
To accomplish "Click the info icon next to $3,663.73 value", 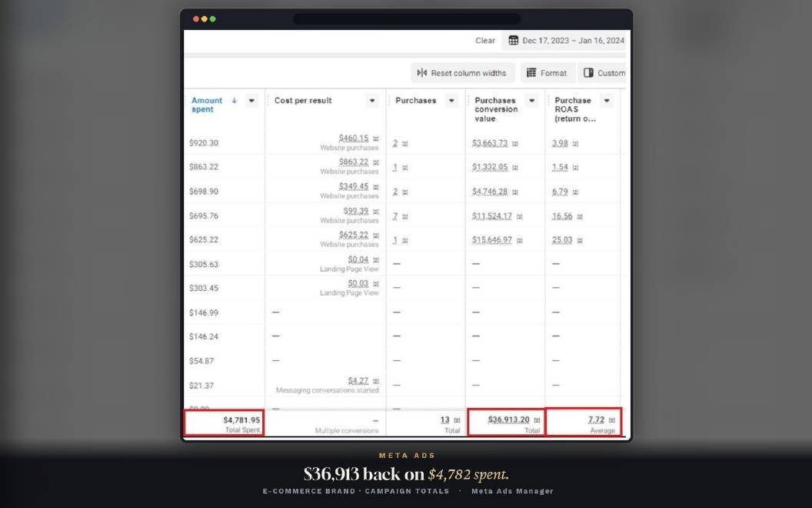I will [515, 144].
